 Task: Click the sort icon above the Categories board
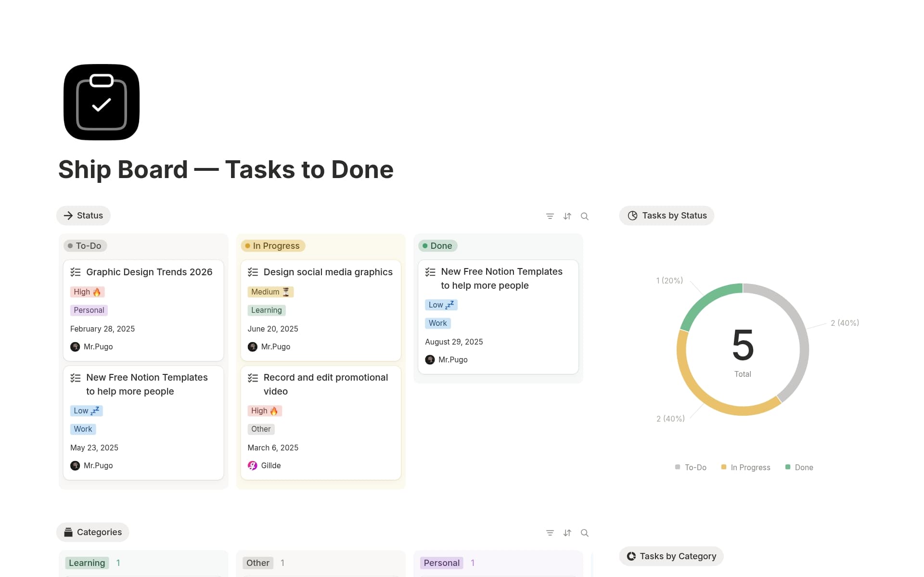tap(567, 533)
